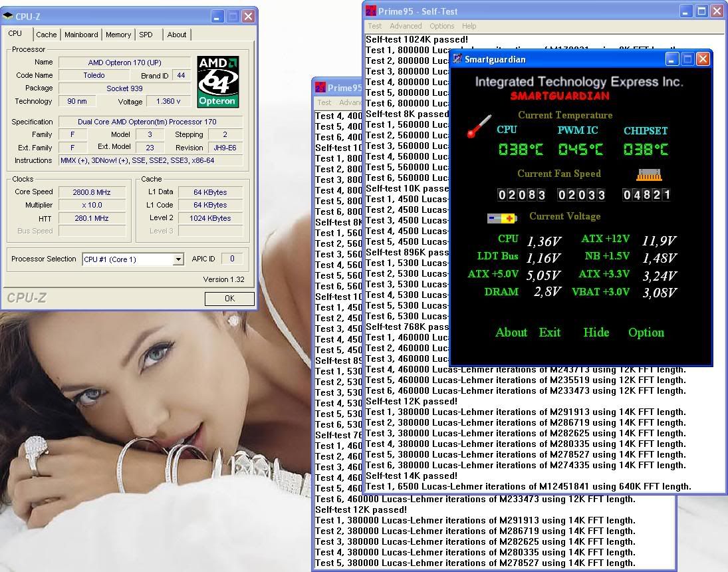The width and height of the screenshot is (728, 572).
Task: Click the red thermometer icon in Smartguardian
Action: pyautogui.click(x=479, y=126)
